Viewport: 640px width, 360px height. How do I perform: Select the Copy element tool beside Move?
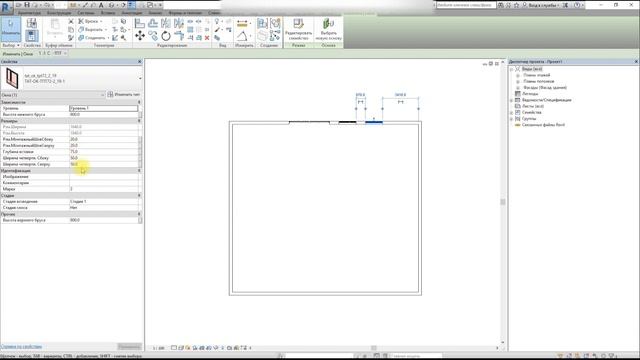[153, 36]
